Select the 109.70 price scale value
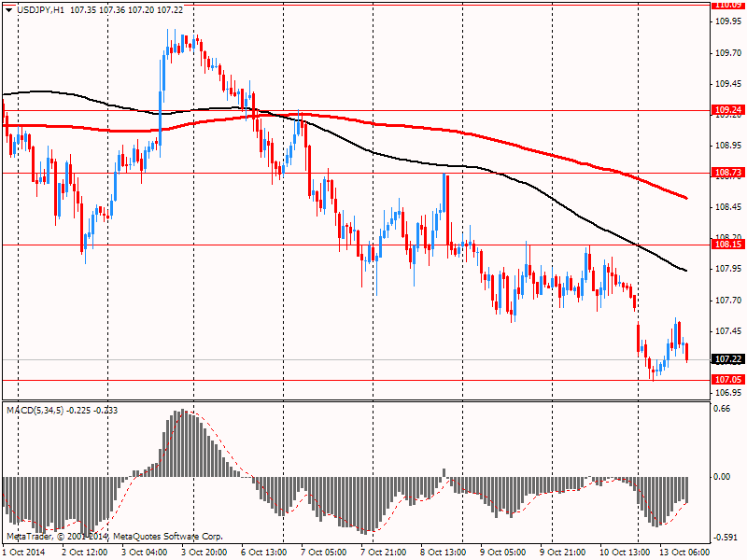The height and width of the screenshot is (560, 747). click(x=728, y=53)
